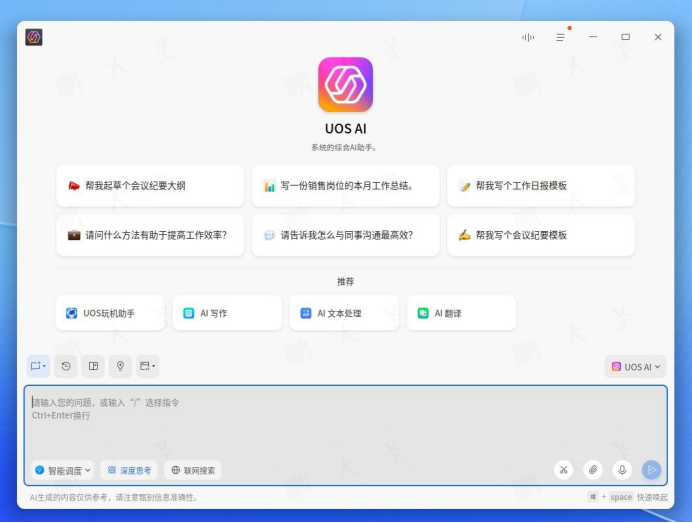
Task: Click the UOS AI logo in title bar
Action: click(x=34, y=37)
